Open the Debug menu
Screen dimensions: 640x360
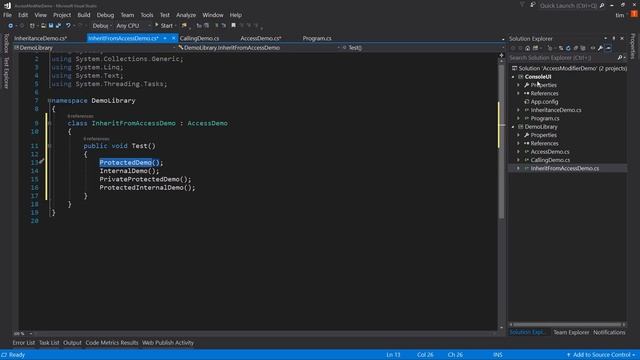pos(105,15)
